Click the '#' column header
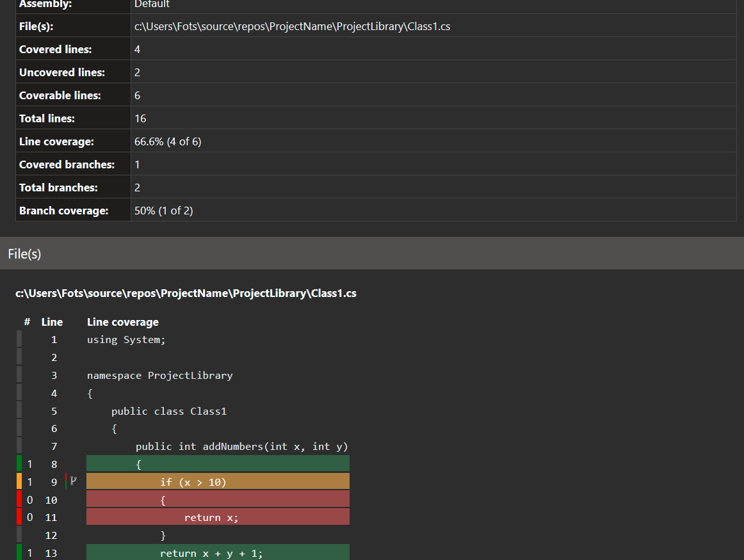Screen dimensions: 744x560 [27, 322]
